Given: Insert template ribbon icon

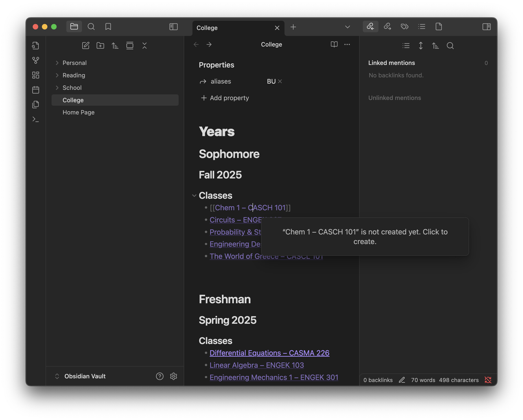Looking at the screenshot, I should point(36,105).
